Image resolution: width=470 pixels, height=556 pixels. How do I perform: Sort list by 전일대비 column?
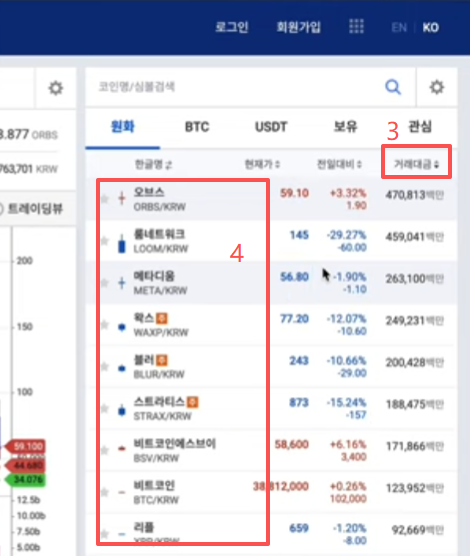point(339,164)
